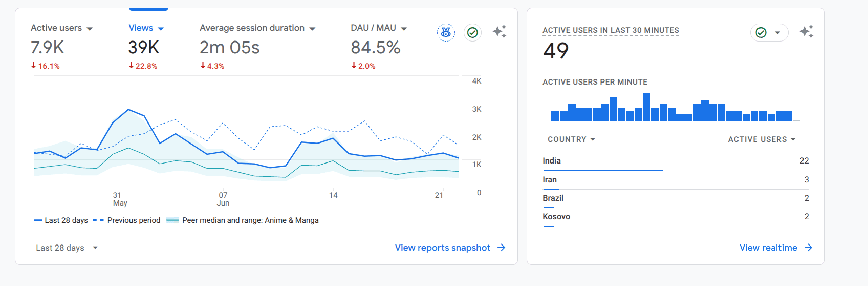Click the Brazil country row
The height and width of the screenshot is (286, 868).
tap(676, 198)
